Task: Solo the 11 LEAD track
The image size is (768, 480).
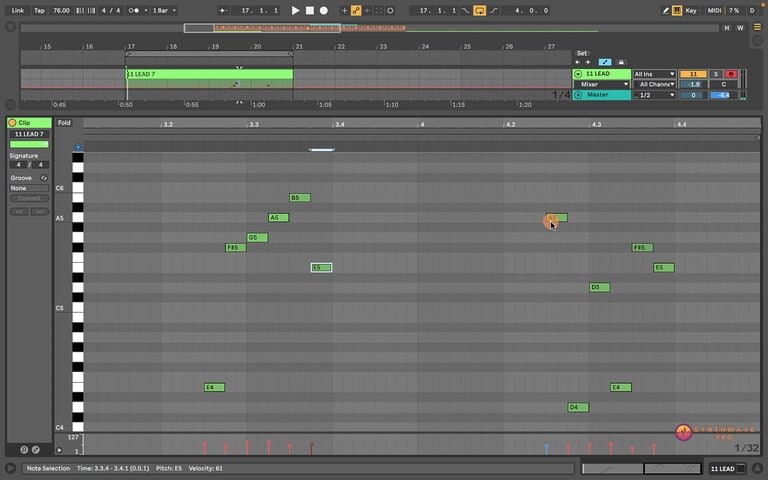Action: (x=716, y=74)
